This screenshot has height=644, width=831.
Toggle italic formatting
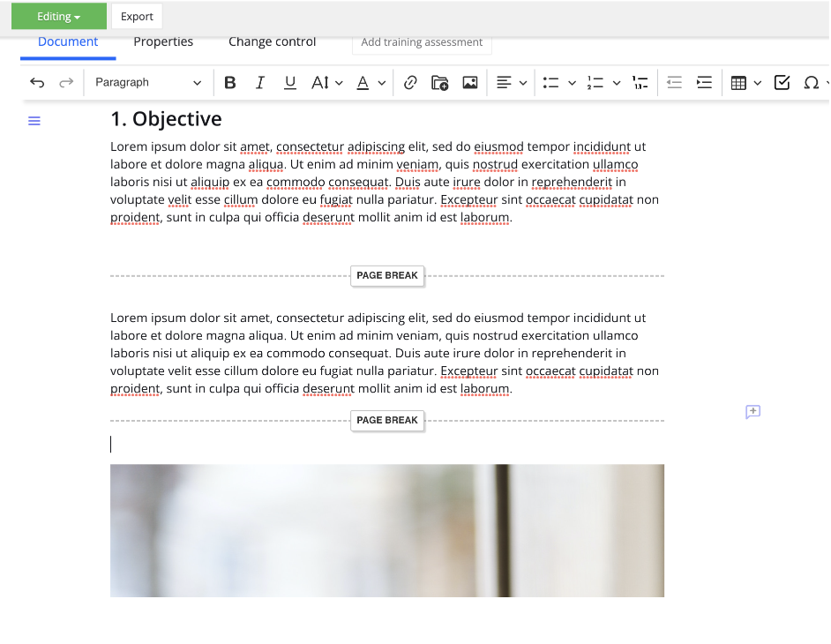tap(260, 83)
